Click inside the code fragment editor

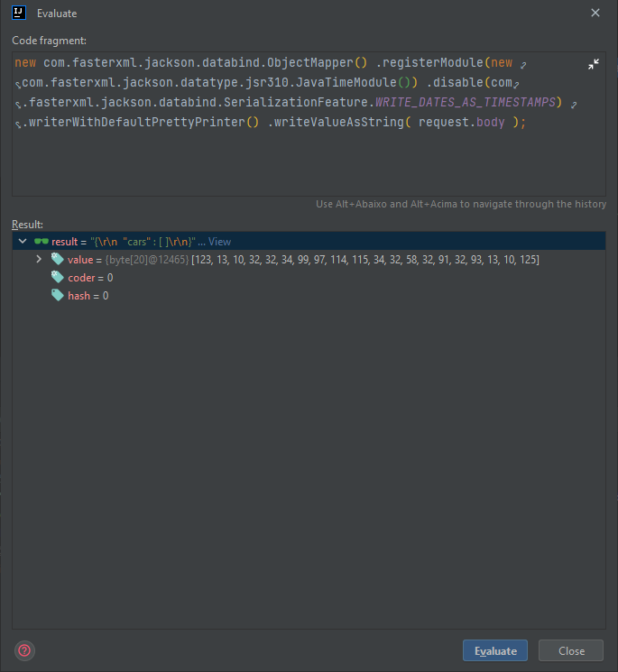(x=307, y=162)
